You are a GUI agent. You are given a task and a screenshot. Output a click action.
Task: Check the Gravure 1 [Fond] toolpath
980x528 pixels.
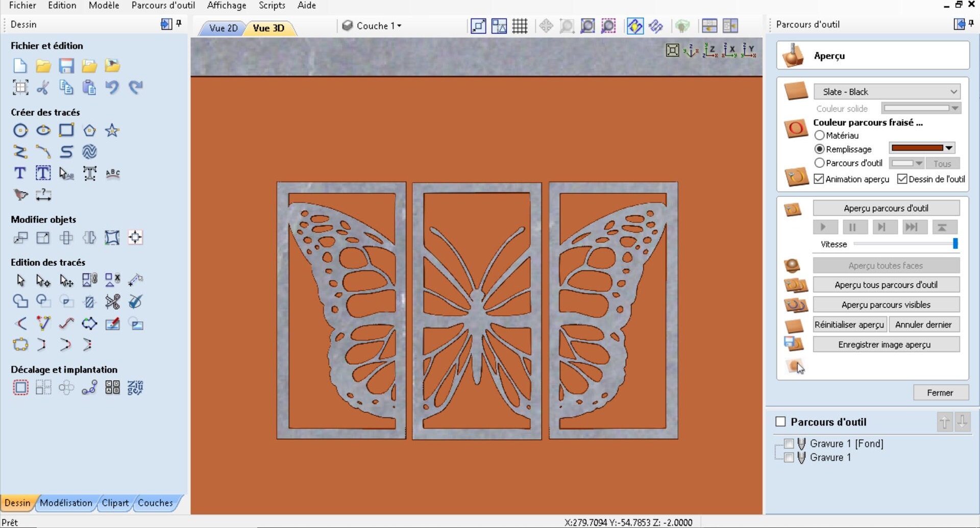tap(788, 443)
